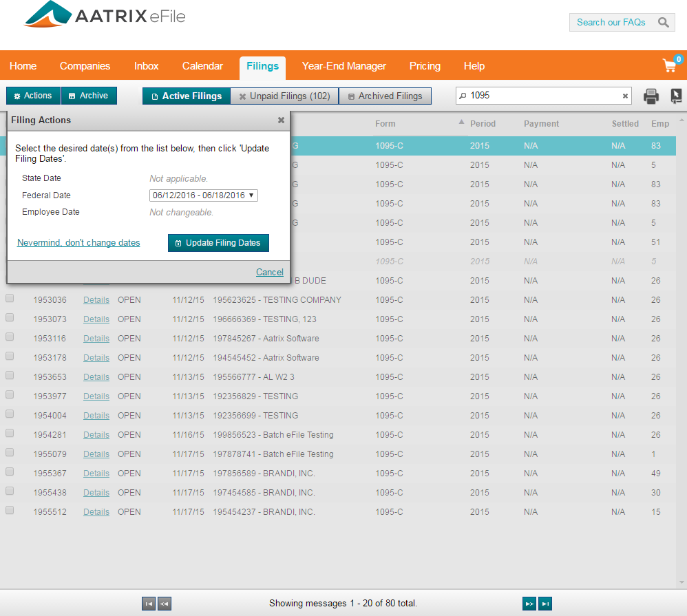Click the export icon beside the printer
The height and width of the screenshot is (616, 687).
click(x=676, y=96)
